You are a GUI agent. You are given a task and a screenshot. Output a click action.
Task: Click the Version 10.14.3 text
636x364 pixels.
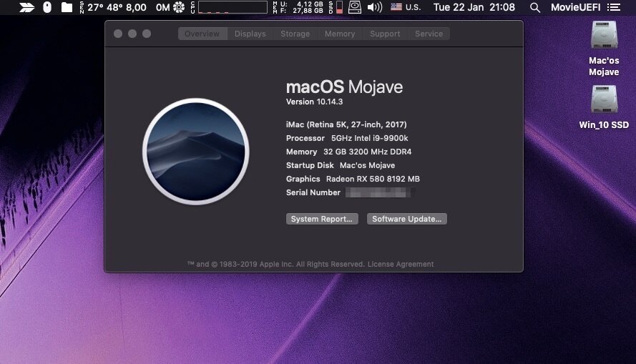coord(314,102)
